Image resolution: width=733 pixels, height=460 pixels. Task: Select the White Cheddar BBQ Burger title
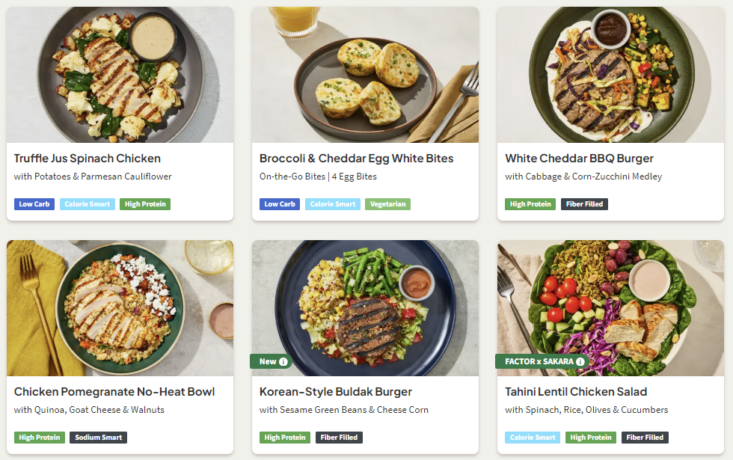point(579,158)
